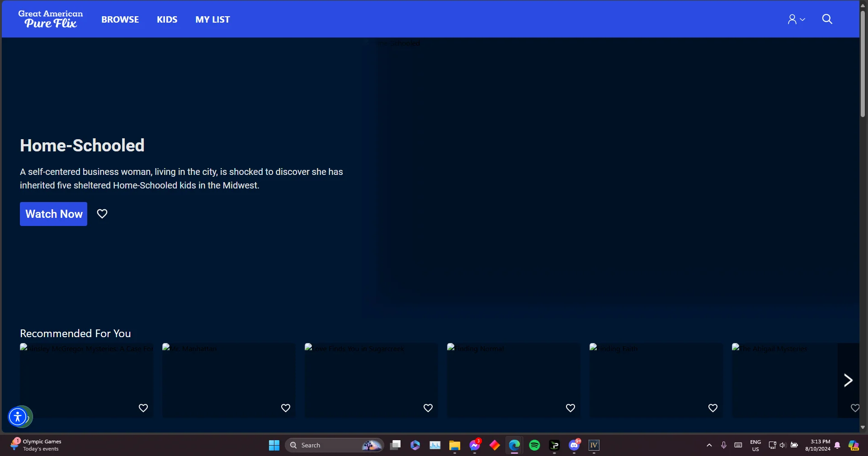Click the scrollbar down arrow
868x456 pixels.
863,427
